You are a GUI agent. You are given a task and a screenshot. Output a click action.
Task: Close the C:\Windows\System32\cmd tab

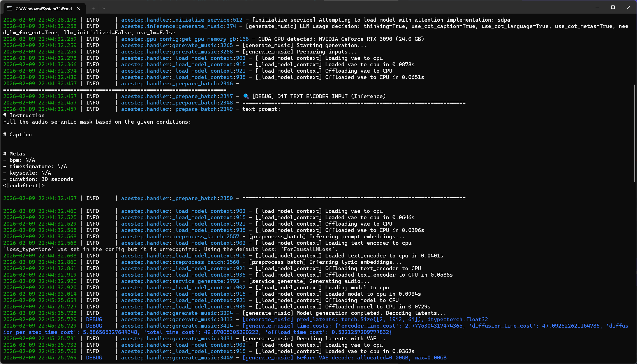click(78, 8)
